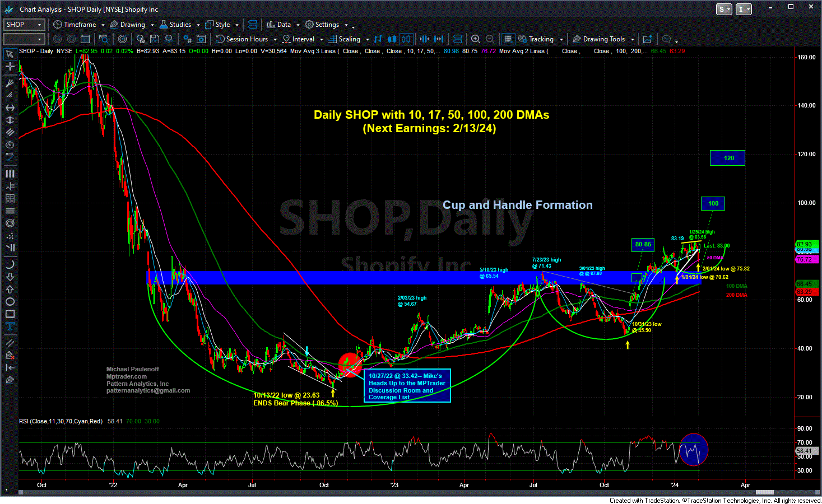Toggle OHLC bar chart type
Viewport: 822px width, 504px height.
[x=378, y=39]
